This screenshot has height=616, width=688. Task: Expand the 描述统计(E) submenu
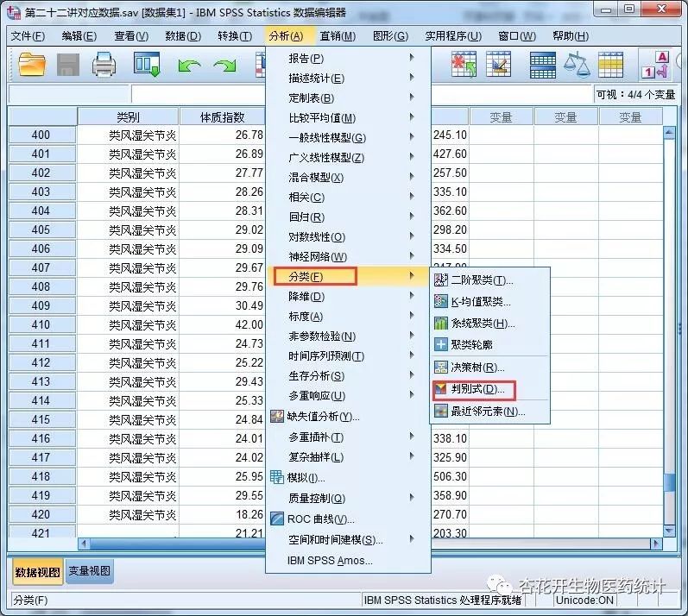click(411, 78)
